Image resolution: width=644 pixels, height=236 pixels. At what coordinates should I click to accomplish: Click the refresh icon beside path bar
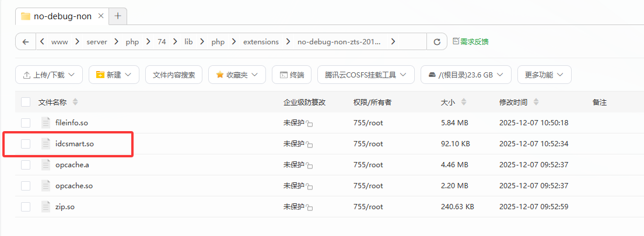point(436,42)
